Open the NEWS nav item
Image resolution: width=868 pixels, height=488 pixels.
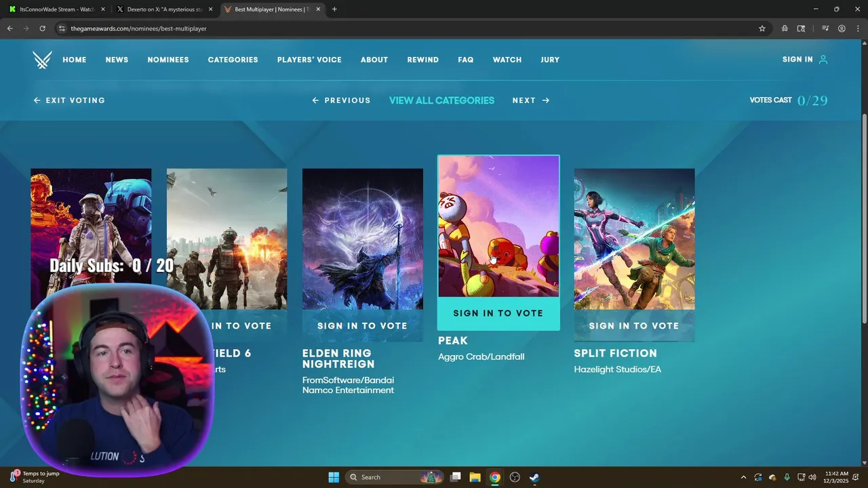[x=117, y=60]
